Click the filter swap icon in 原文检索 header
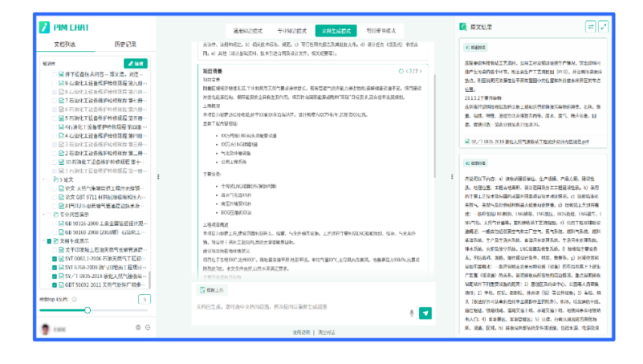The image size is (643, 364). coord(591,27)
